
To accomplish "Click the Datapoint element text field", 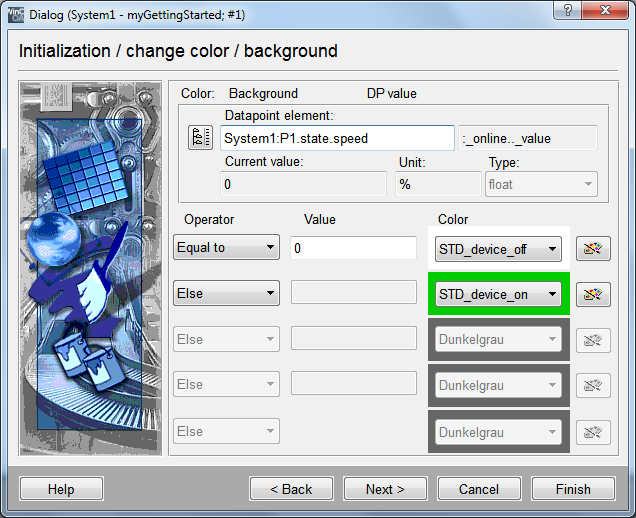I will [337, 138].
